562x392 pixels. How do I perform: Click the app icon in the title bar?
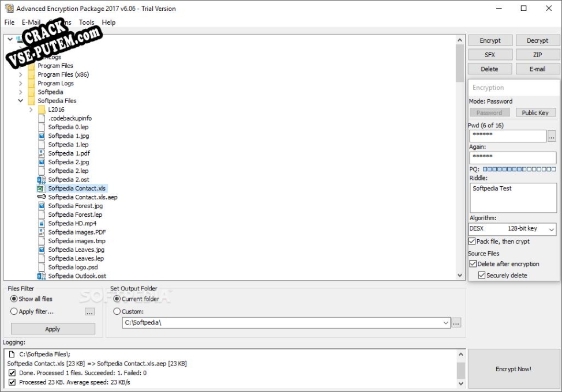point(9,9)
